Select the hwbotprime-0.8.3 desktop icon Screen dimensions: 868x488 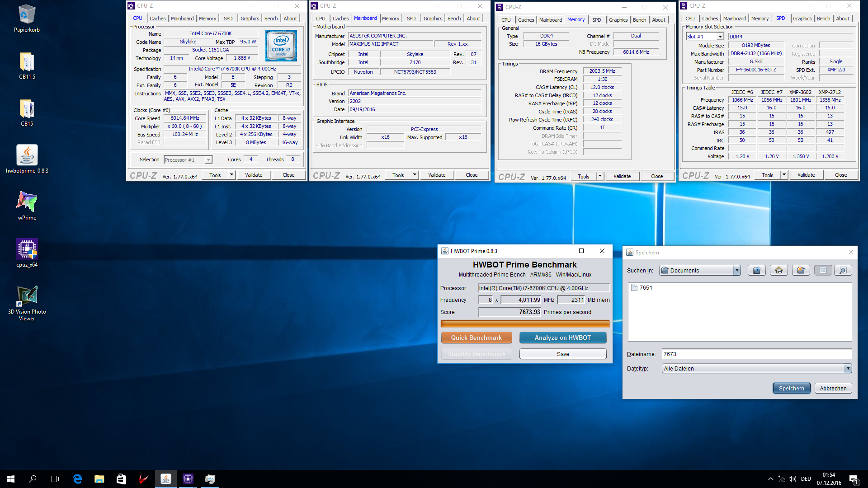27,159
